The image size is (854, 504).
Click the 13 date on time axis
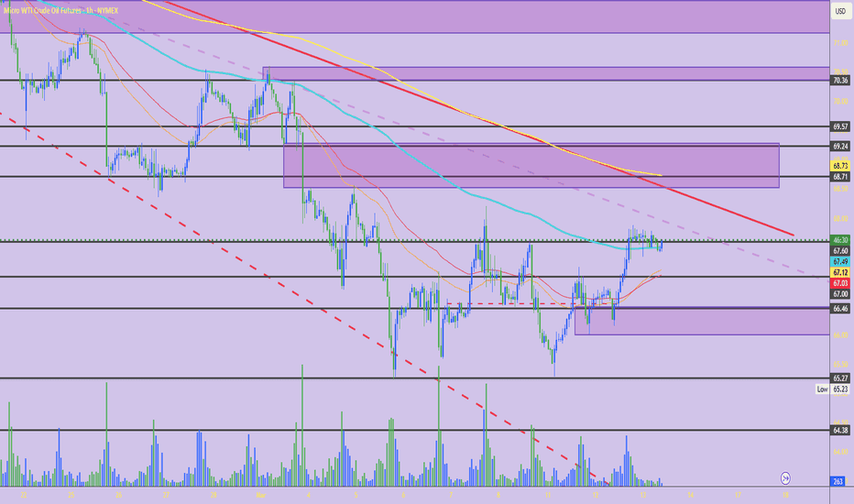coord(642,495)
